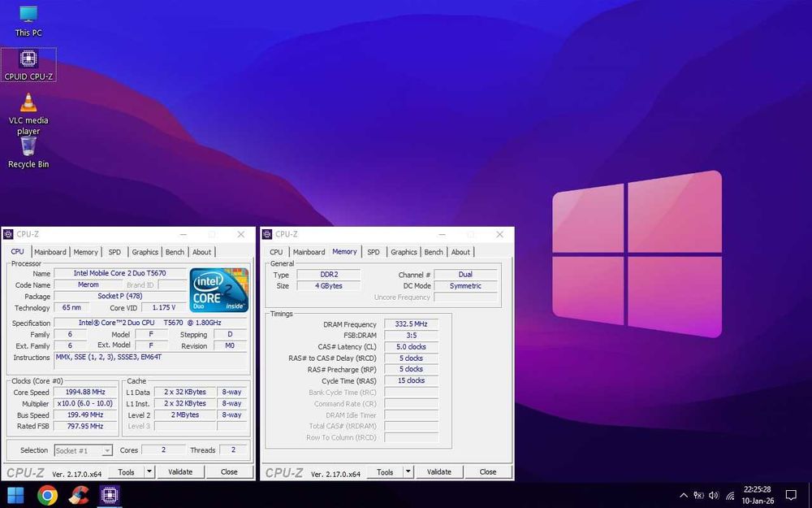Open CCleaner from the taskbar
This screenshot has height=508, width=812.
tap(78, 496)
